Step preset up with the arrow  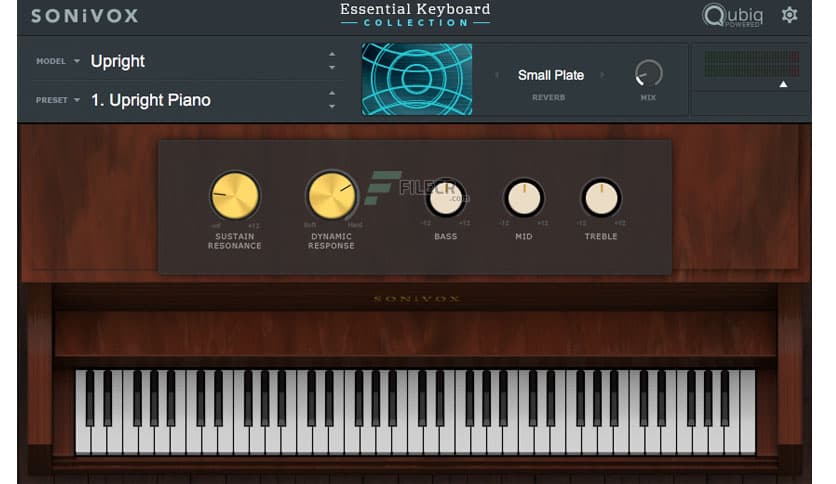(332, 93)
